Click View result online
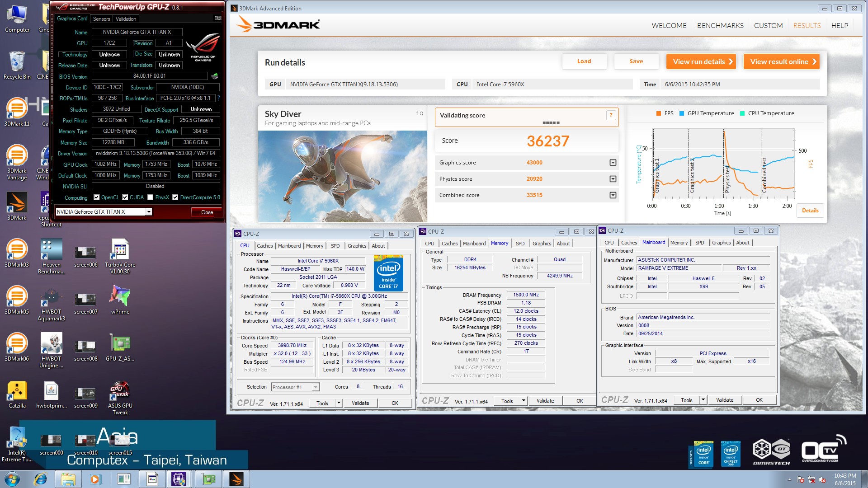Screen dimensions: 868x488 (781, 61)
